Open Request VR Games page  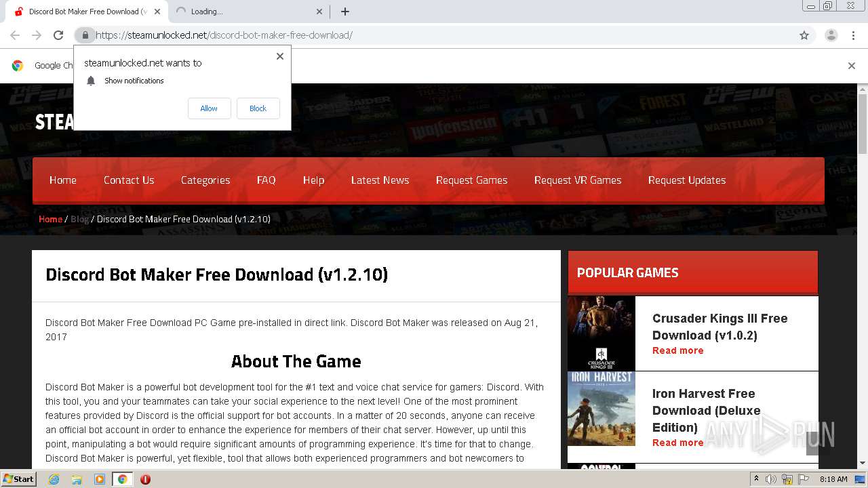578,180
